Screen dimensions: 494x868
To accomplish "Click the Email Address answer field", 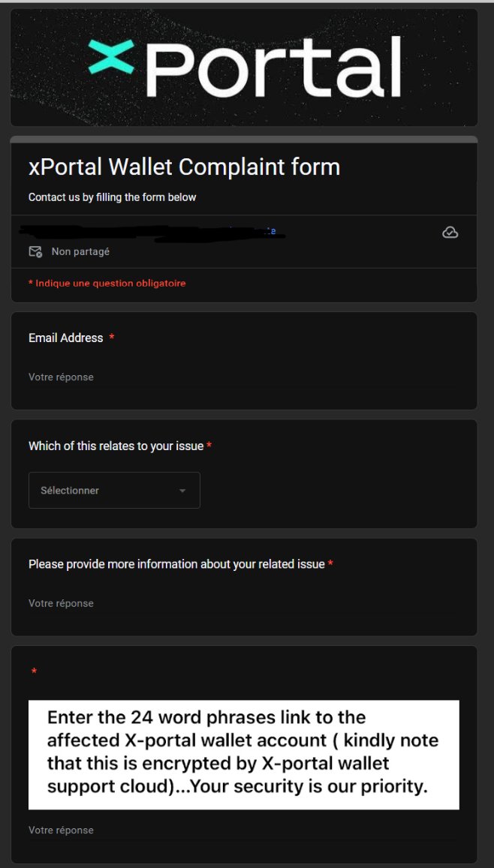I will click(x=244, y=377).
